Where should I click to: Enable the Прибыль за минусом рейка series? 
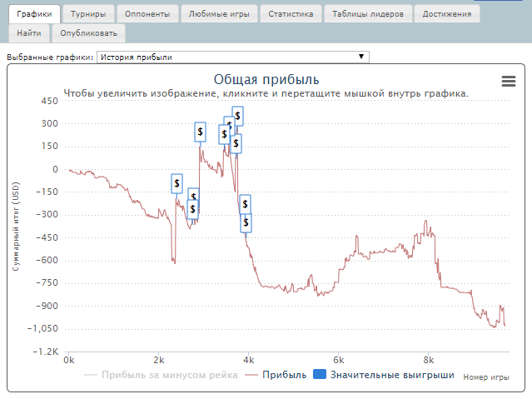[161, 375]
